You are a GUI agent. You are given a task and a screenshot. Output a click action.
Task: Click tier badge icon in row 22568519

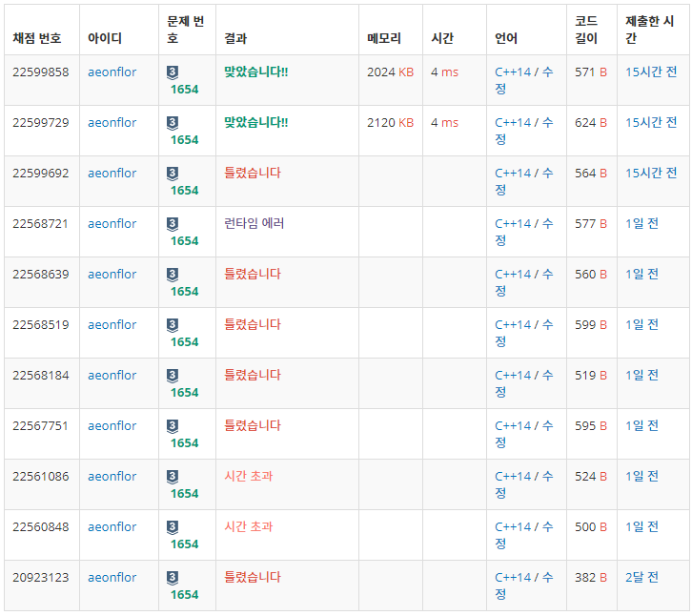173,325
